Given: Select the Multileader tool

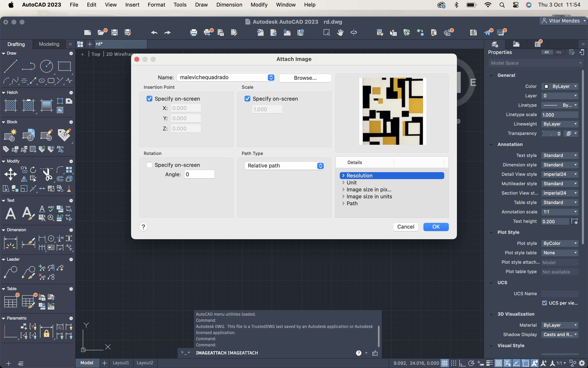Looking at the screenshot, I should pyautogui.click(x=11, y=272).
